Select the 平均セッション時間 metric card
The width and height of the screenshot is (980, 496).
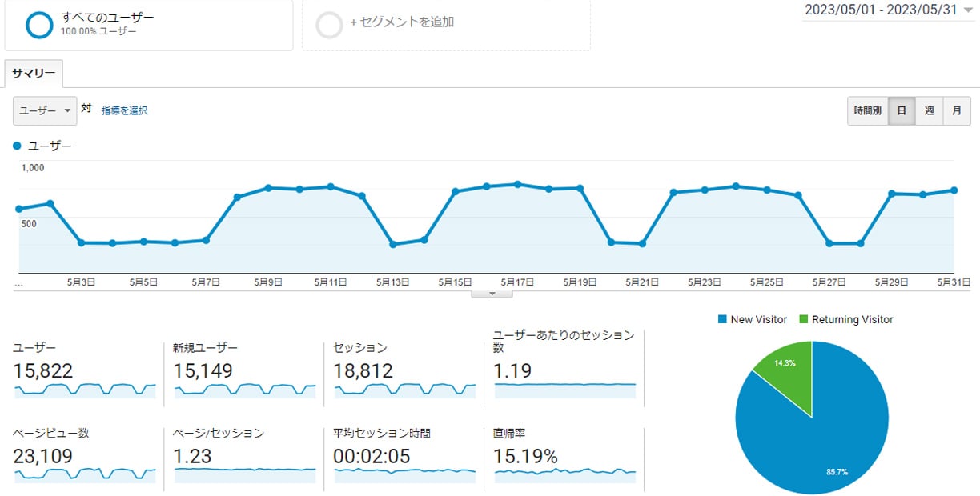404,456
